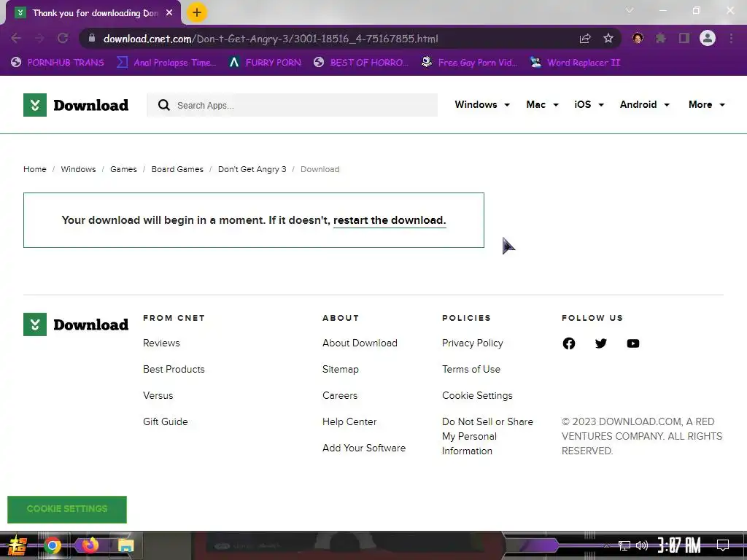Open Firefox from the taskbar
The width and height of the screenshot is (747, 560).
point(90,545)
